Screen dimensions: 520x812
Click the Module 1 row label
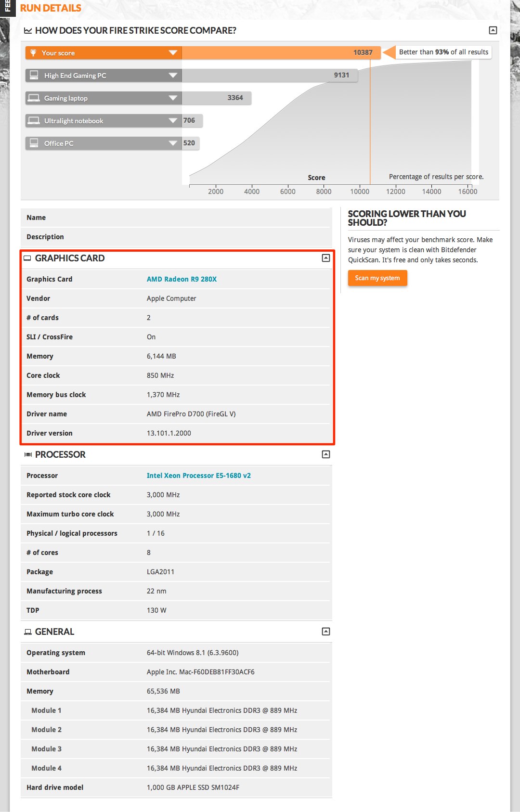pyautogui.click(x=46, y=710)
